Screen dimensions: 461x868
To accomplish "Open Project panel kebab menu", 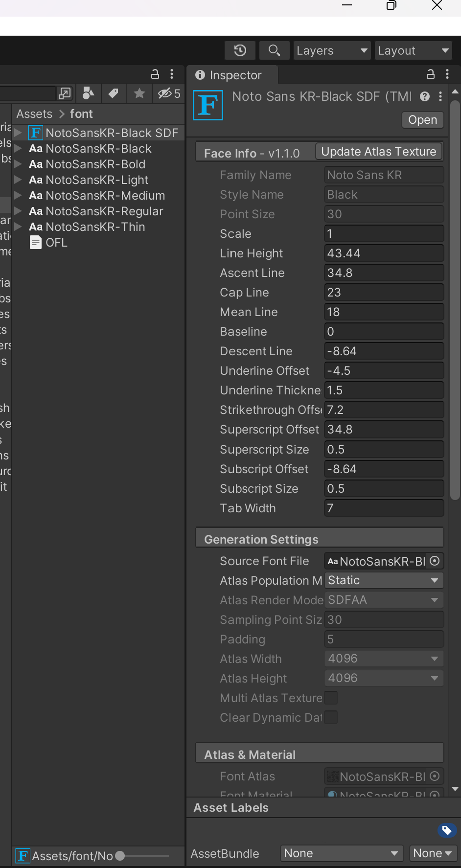I will tap(172, 74).
